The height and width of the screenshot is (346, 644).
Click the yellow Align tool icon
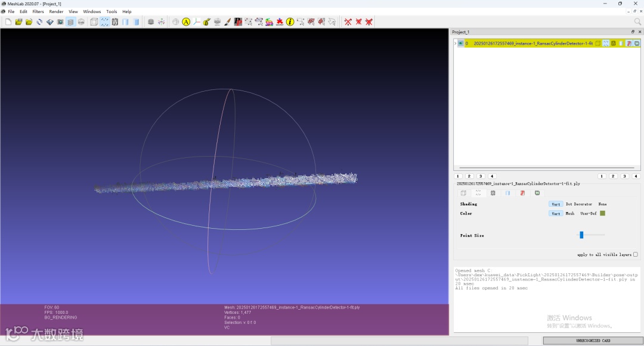(186, 21)
